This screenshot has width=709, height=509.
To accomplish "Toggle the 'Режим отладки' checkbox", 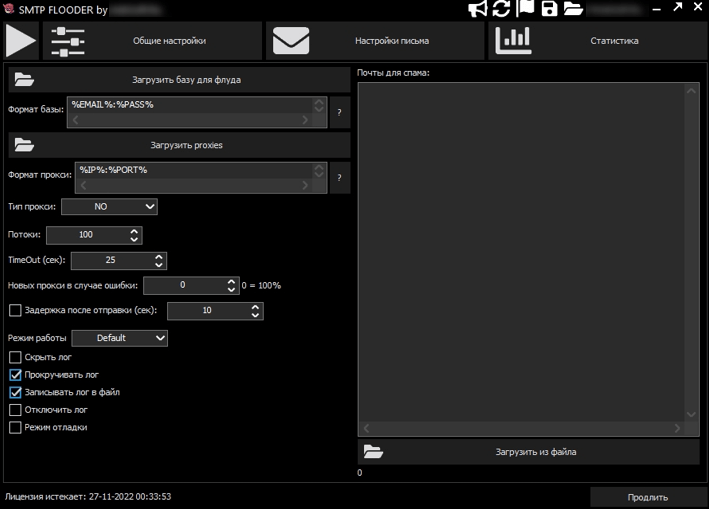I will (15, 427).
